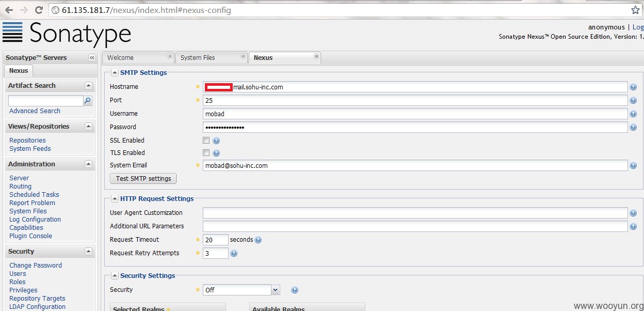
Task: Open help icon for User Agent Customization
Action: coord(633,213)
